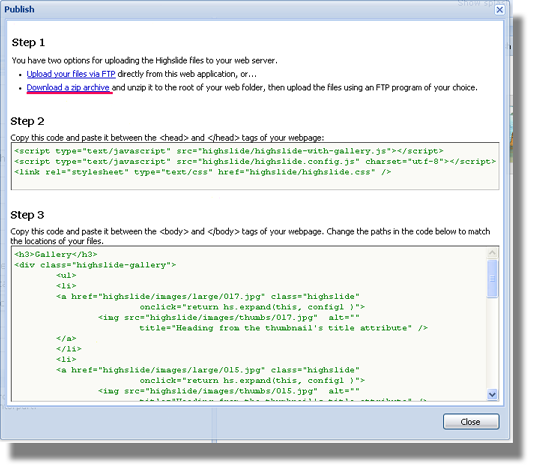Click the Upload your files via FTP link
Viewport: 535px width, 465px height.
tap(71, 74)
